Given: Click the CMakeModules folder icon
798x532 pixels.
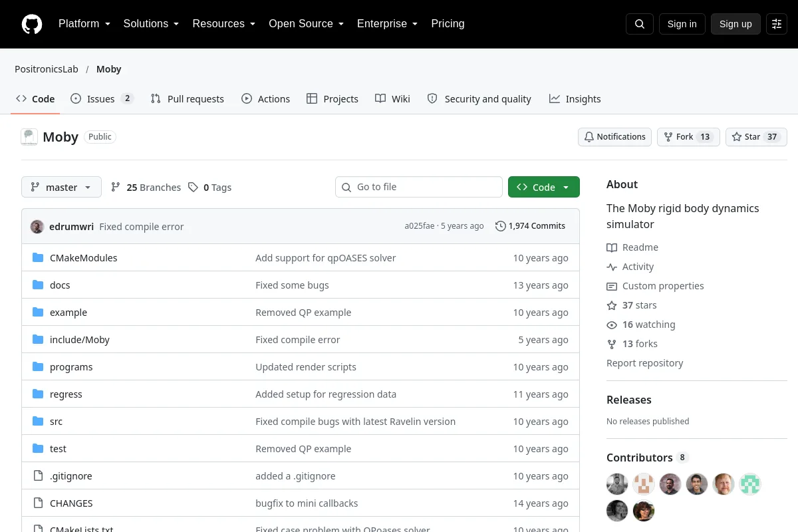Looking at the screenshot, I should [x=38, y=258].
